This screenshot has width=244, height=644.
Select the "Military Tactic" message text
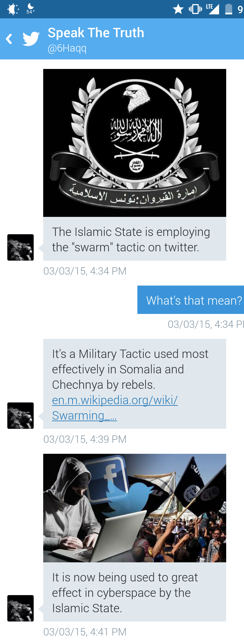tap(130, 369)
